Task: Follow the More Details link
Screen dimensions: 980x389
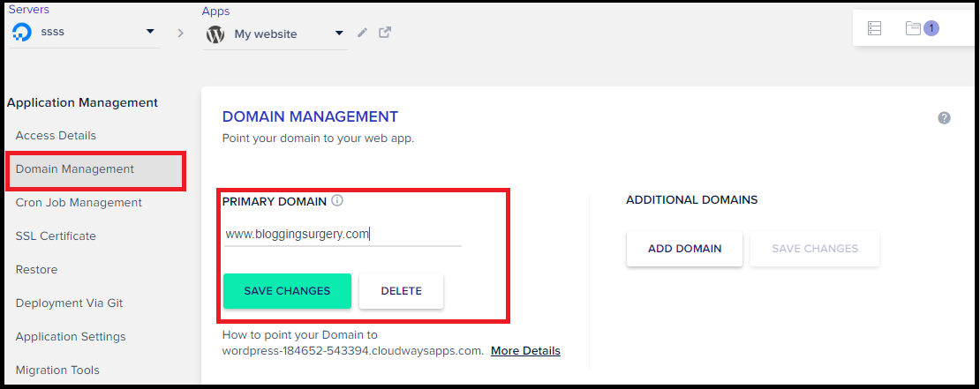Action: coord(525,351)
